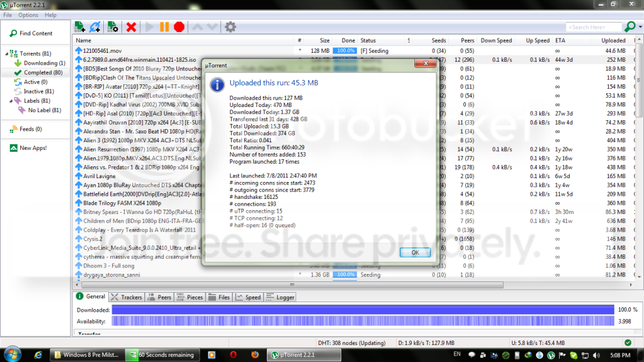Click the red Stop torrent button
The height and width of the screenshot is (362, 644).
click(179, 27)
